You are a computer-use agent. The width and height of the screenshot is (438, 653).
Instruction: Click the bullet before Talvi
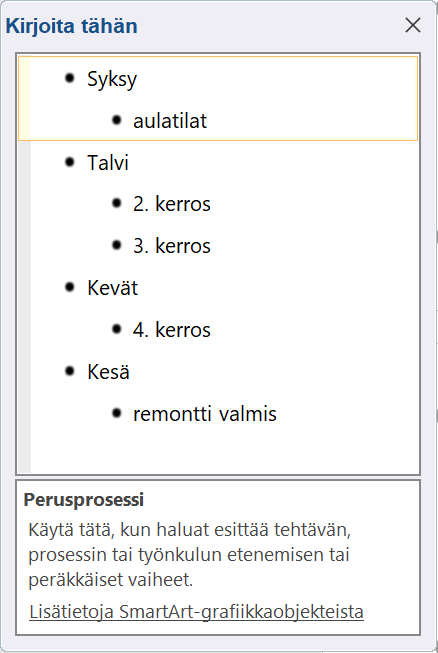tap(70, 162)
